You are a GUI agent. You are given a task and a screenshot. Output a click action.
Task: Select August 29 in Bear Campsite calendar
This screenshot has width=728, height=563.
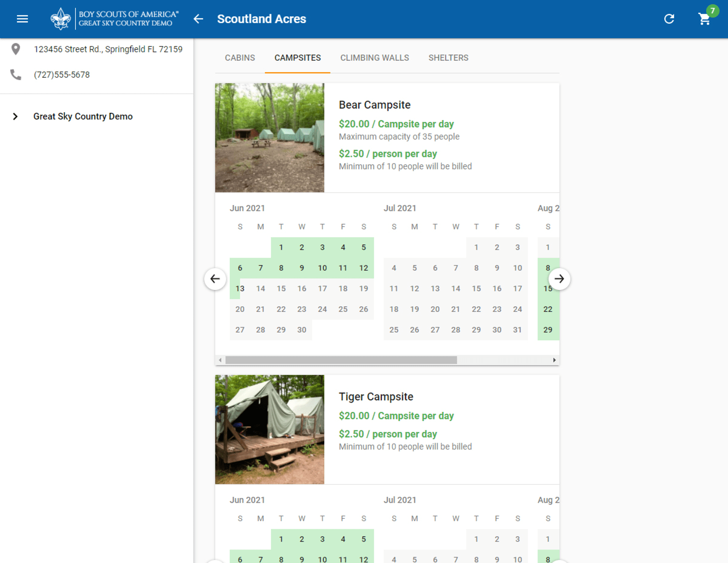coord(548,330)
